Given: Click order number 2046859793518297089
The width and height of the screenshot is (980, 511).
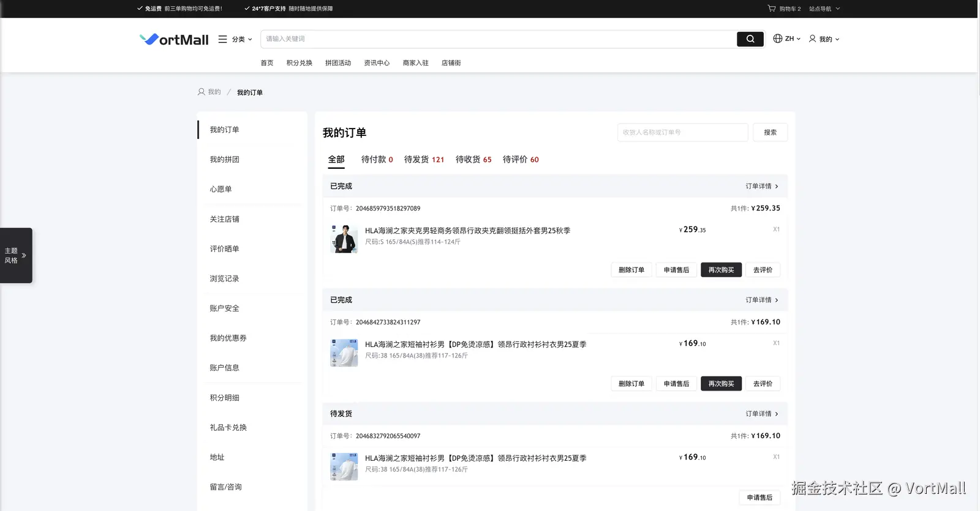Looking at the screenshot, I should pos(388,209).
